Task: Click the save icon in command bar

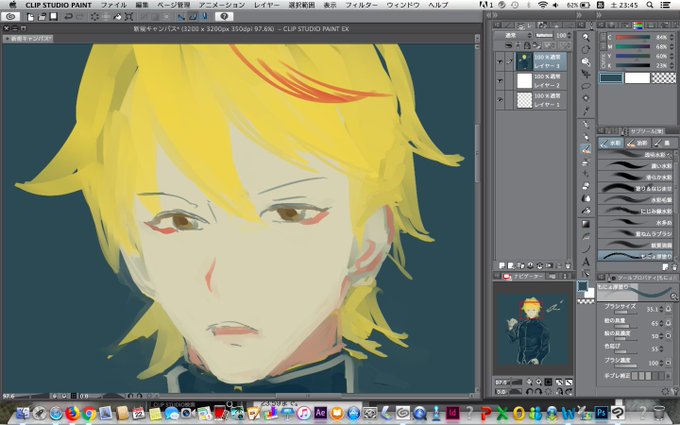Action: click(53, 16)
